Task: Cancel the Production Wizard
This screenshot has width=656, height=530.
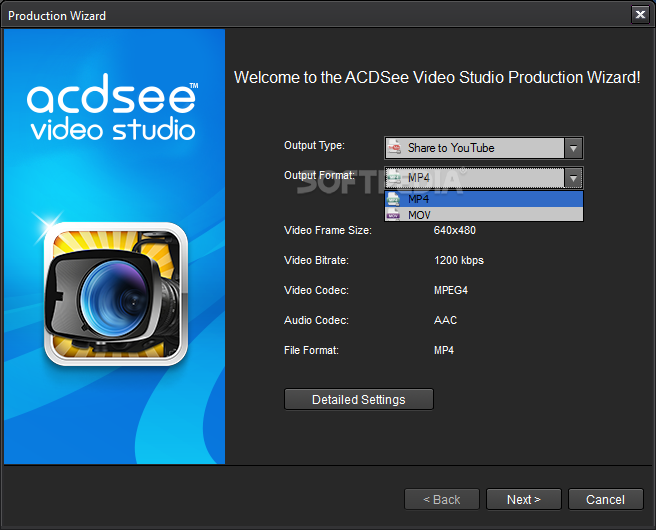Action: coord(605,499)
